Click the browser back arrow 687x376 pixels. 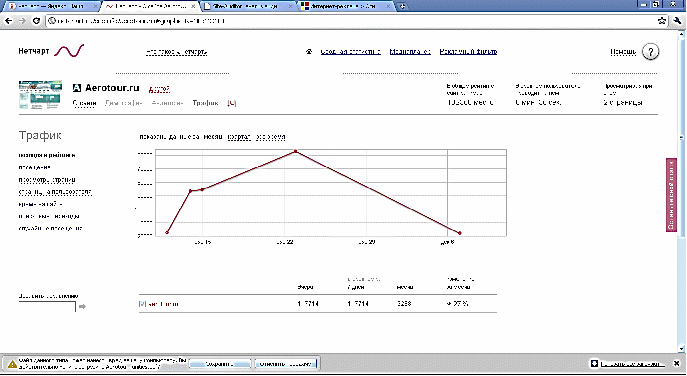point(9,21)
